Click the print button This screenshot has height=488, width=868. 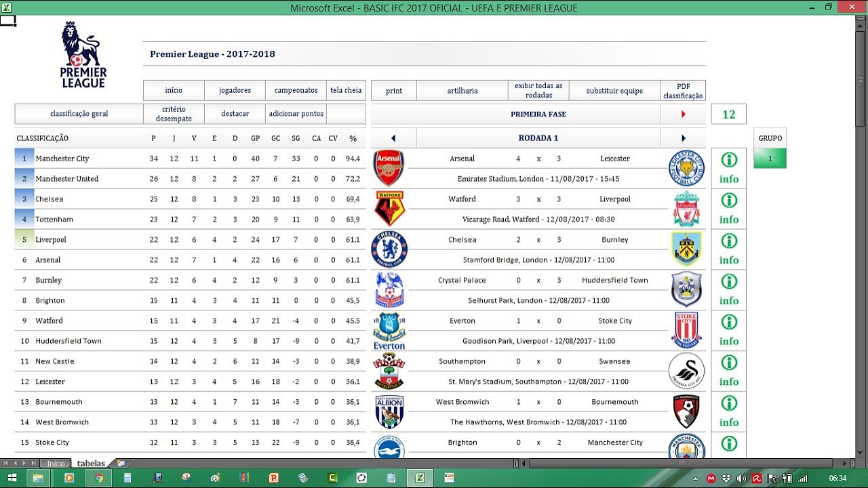click(x=394, y=91)
